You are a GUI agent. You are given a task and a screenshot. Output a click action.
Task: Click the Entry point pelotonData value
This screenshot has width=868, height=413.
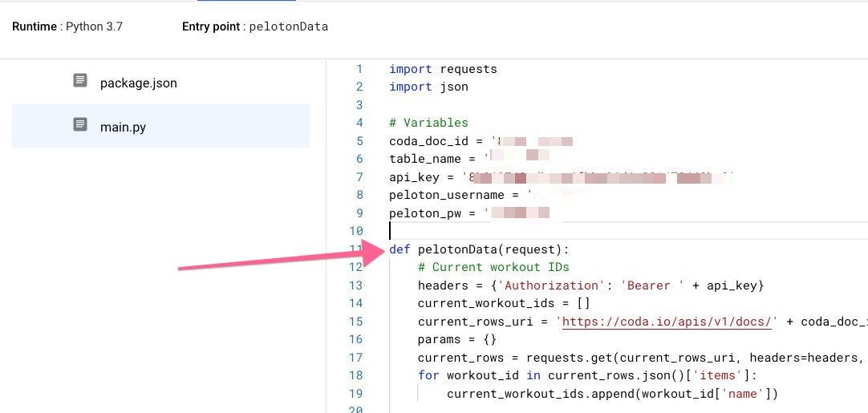[x=288, y=26]
